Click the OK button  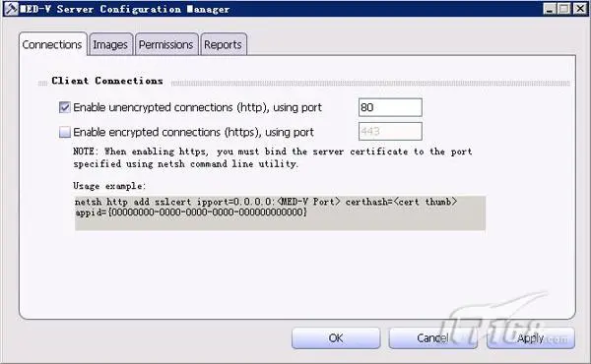point(336,338)
